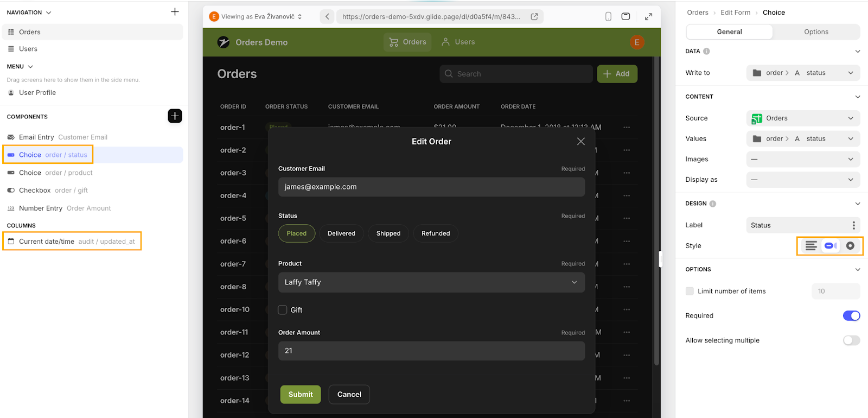This screenshot has width=868, height=418.
Task: Click the user avatar E in app header
Action: [x=637, y=42]
